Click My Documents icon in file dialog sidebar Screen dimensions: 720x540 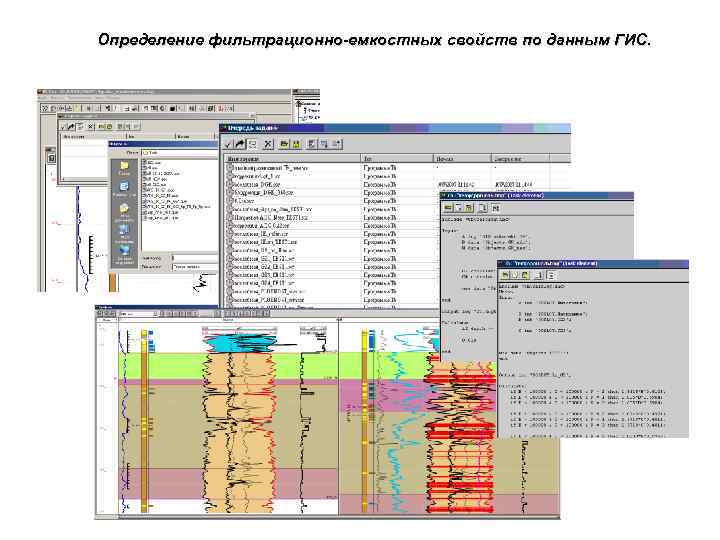[124, 211]
